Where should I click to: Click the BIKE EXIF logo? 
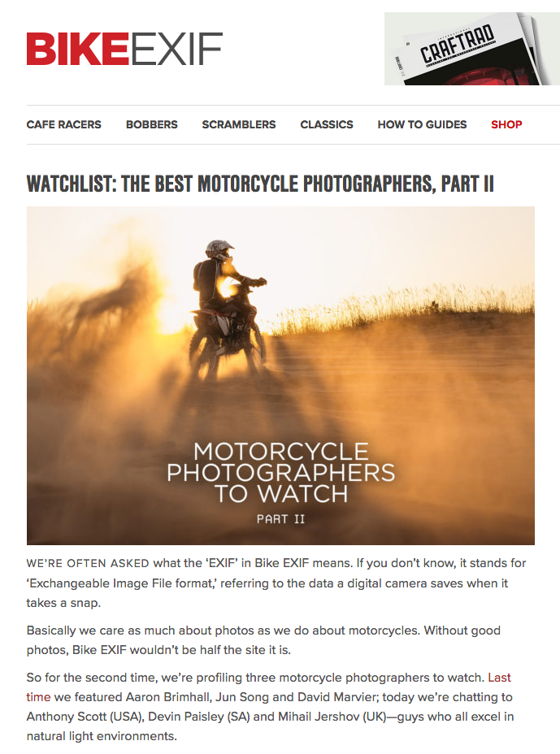pos(124,49)
